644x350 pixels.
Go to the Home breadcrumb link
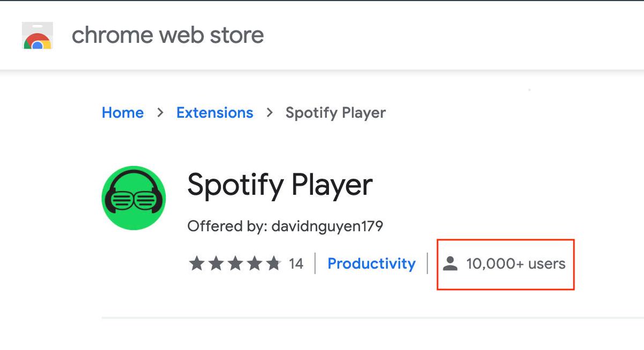tap(123, 113)
